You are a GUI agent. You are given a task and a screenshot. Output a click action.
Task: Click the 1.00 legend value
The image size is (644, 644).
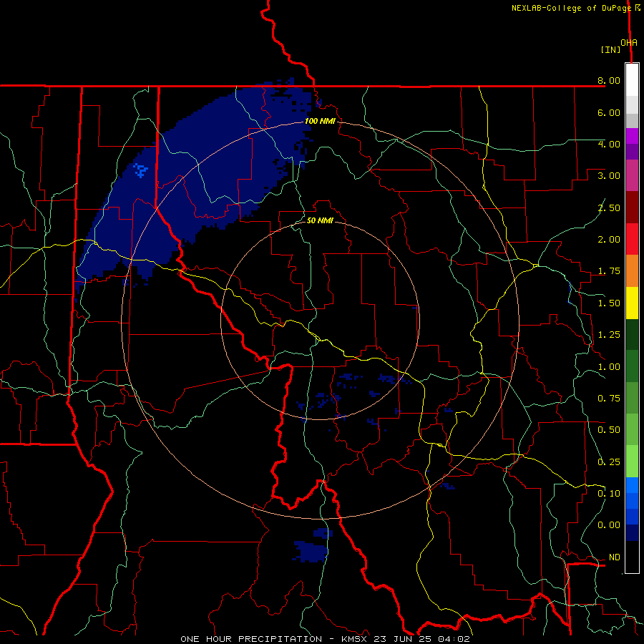(x=609, y=367)
